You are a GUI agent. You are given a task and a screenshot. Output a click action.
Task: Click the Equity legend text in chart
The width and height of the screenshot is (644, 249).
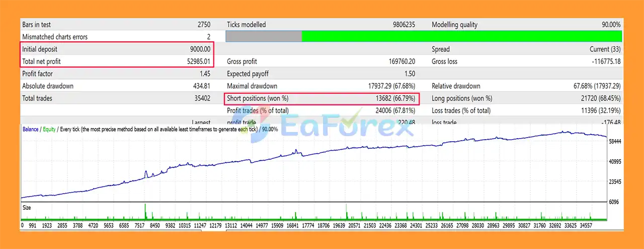pos(48,129)
